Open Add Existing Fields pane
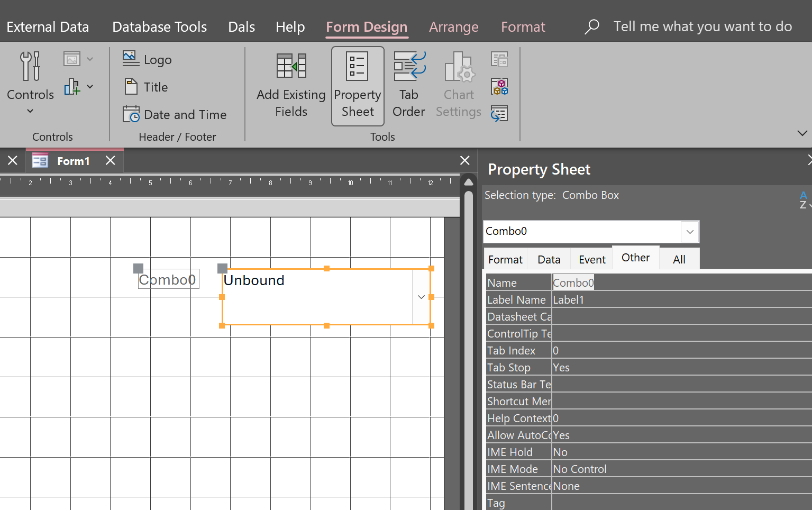 (291, 86)
